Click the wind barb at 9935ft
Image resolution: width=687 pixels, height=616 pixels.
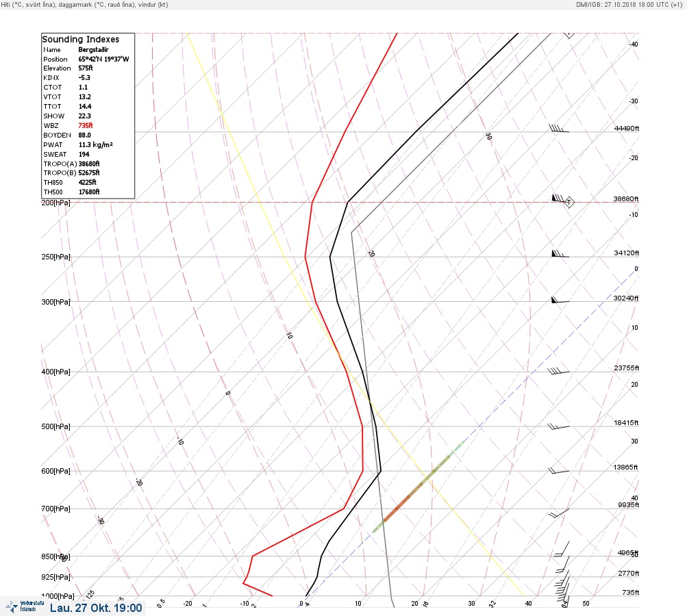pos(559,513)
